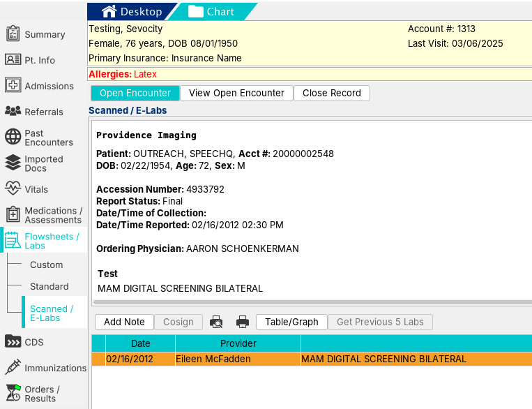Open the Summary sidebar icon
This screenshot has width=532, height=409.
13,34
